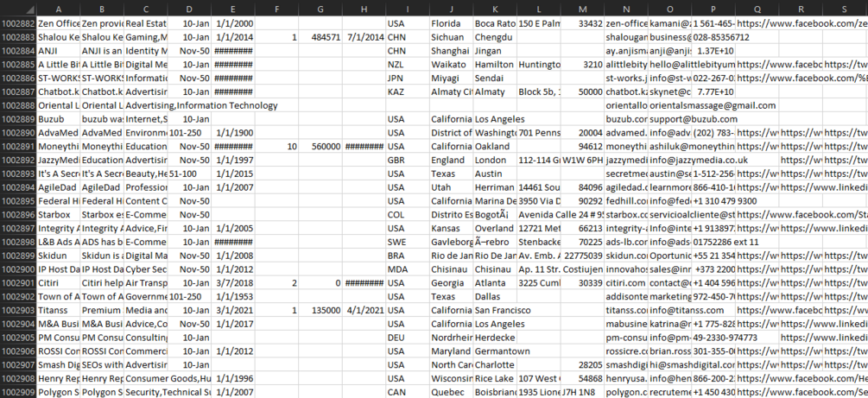Screen dimensions: 868x398
Task: Click Germantown city cell
Action: [x=502, y=351]
